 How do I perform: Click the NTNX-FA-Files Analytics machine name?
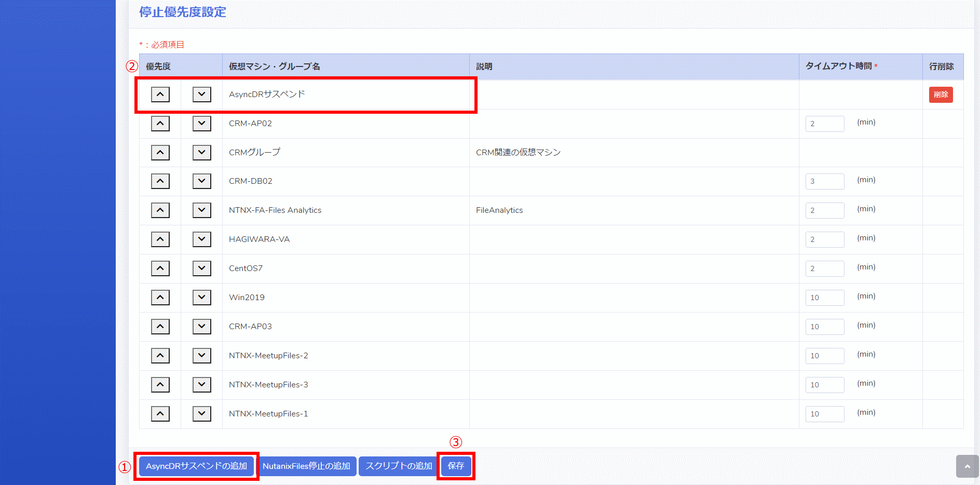click(275, 210)
